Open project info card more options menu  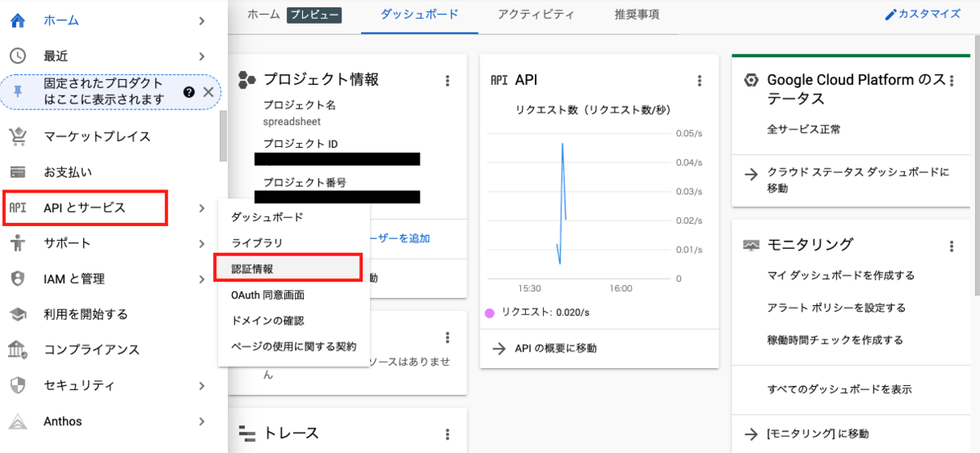(x=448, y=80)
